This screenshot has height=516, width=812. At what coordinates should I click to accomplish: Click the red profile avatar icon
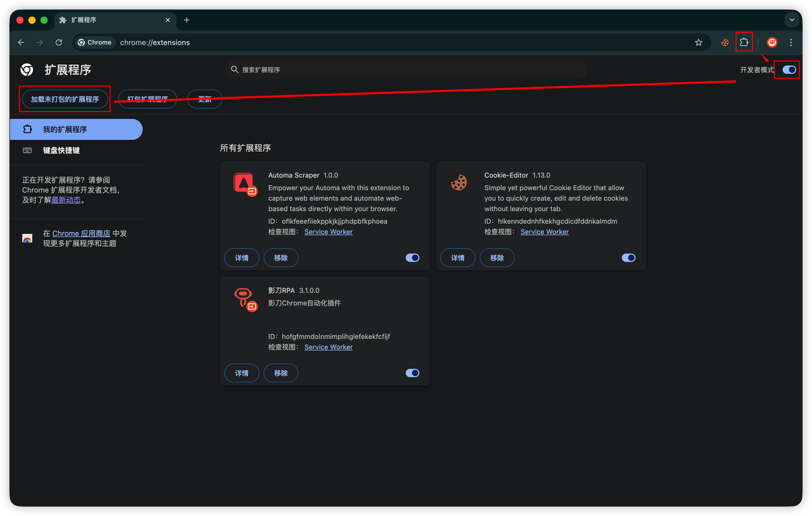click(x=772, y=42)
